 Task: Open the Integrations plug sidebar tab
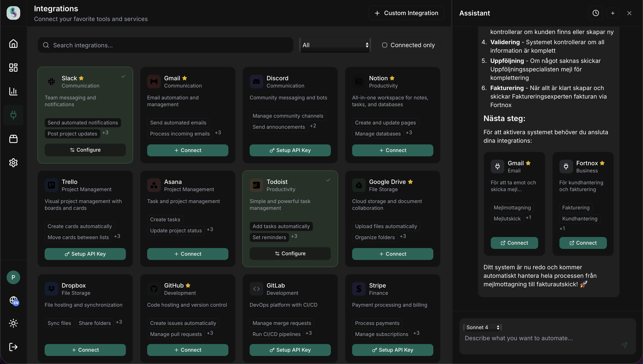(x=13, y=115)
